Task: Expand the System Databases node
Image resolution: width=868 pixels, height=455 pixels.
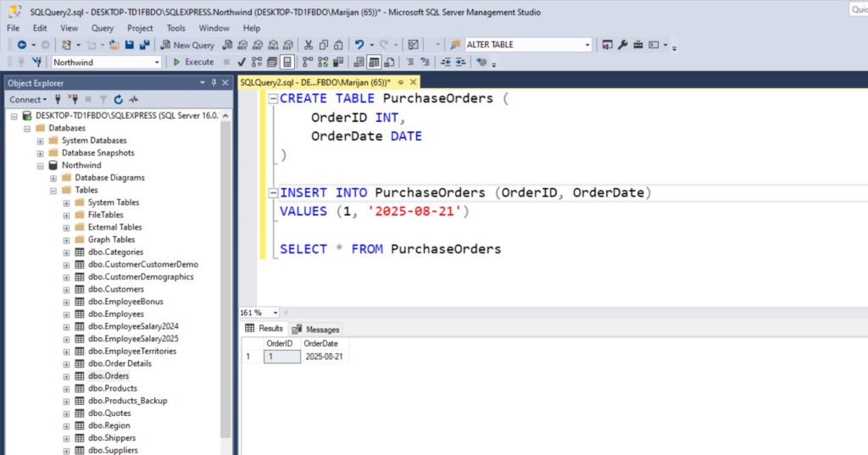Action: [x=41, y=141]
